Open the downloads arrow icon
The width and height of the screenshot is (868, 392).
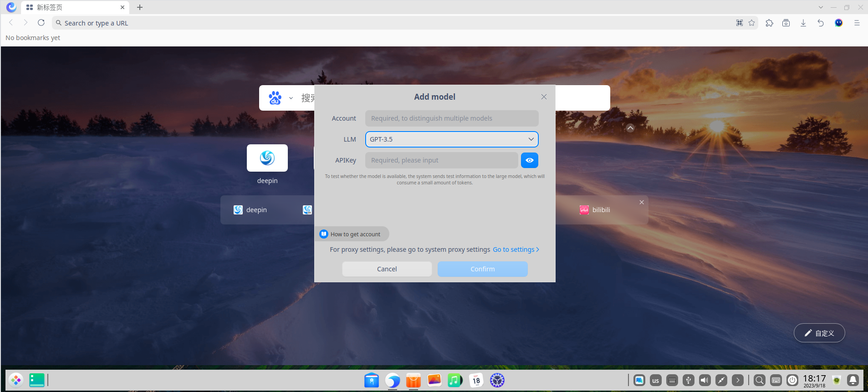tap(803, 23)
